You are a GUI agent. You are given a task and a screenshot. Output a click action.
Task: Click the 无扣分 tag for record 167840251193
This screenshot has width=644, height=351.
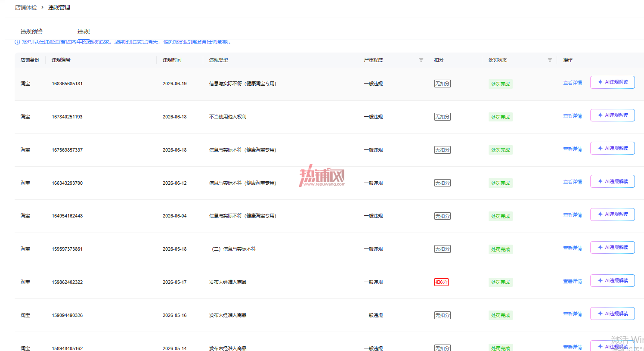click(442, 117)
